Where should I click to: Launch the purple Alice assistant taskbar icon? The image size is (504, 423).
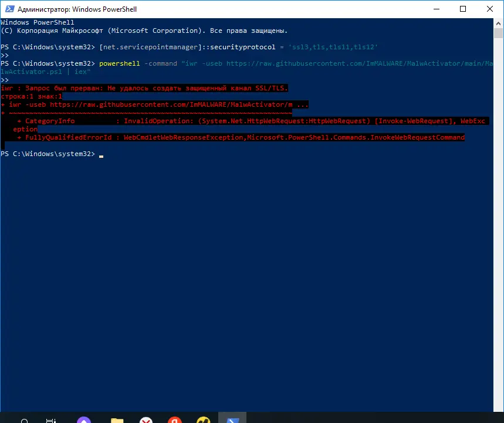click(x=84, y=420)
